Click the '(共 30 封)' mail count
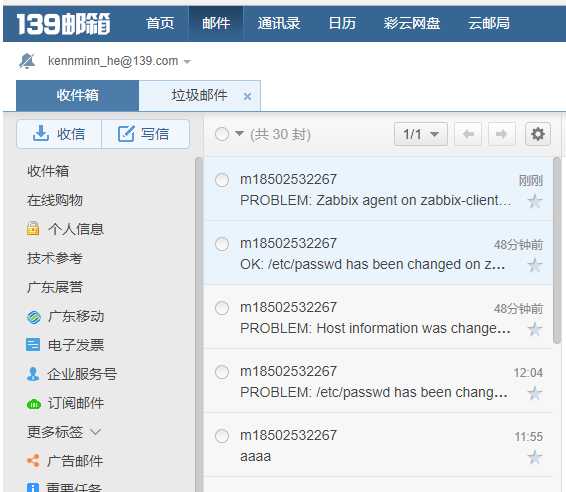 click(280, 135)
